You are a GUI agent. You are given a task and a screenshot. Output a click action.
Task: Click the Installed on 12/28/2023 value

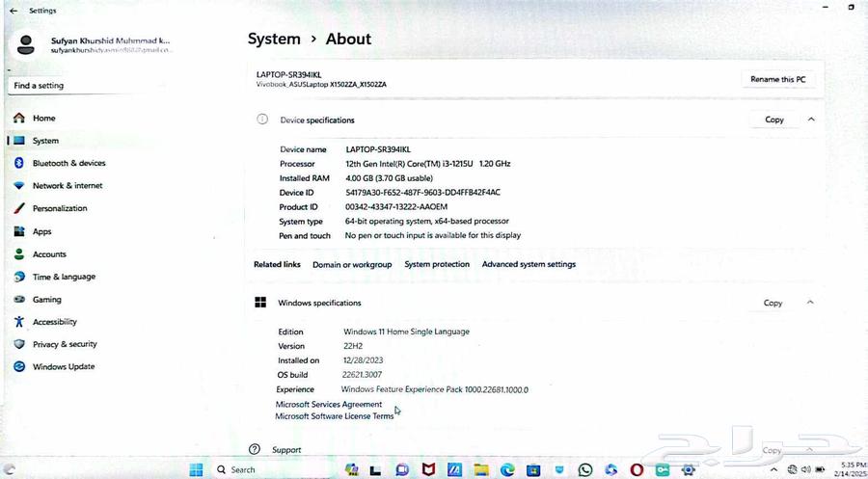[363, 360]
